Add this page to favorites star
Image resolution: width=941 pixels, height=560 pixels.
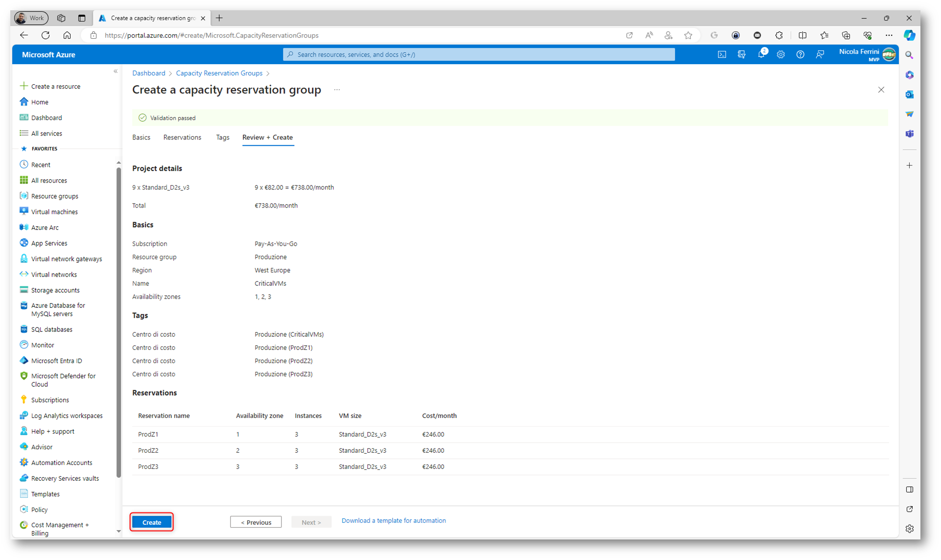[x=688, y=35]
